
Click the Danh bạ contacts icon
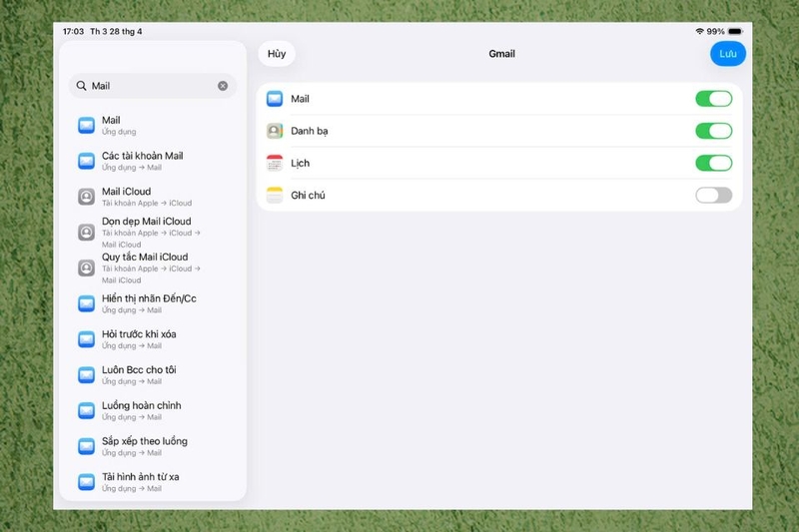(275, 131)
